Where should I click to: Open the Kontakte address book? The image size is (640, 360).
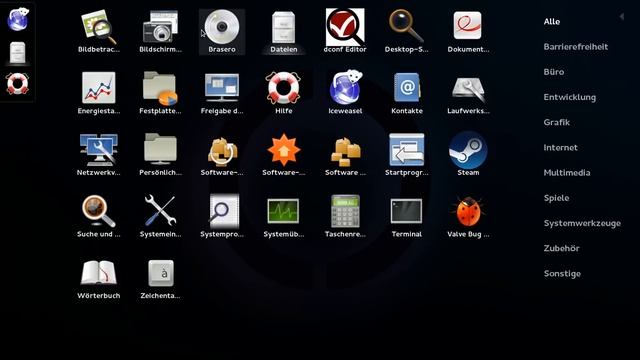click(x=407, y=93)
